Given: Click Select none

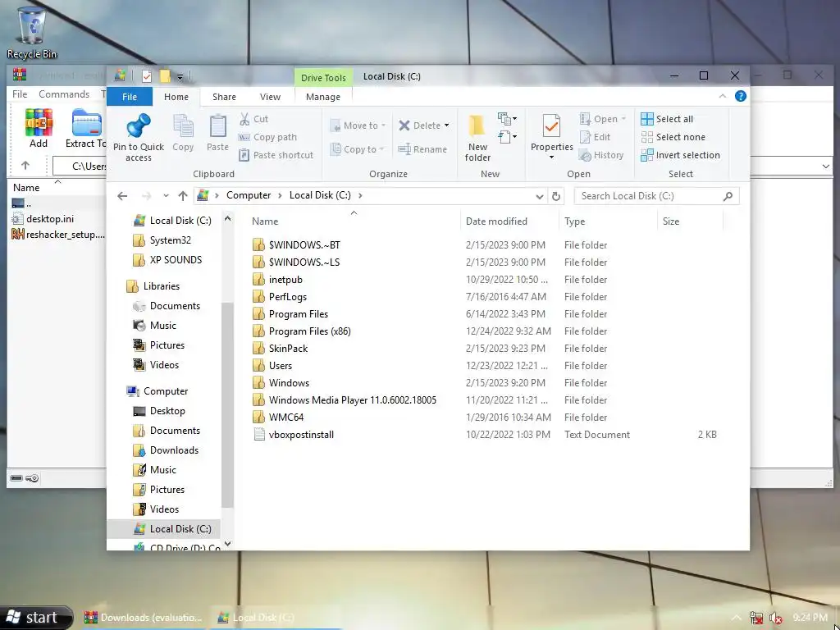Looking at the screenshot, I should pyautogui.click(x=673, y=137).
